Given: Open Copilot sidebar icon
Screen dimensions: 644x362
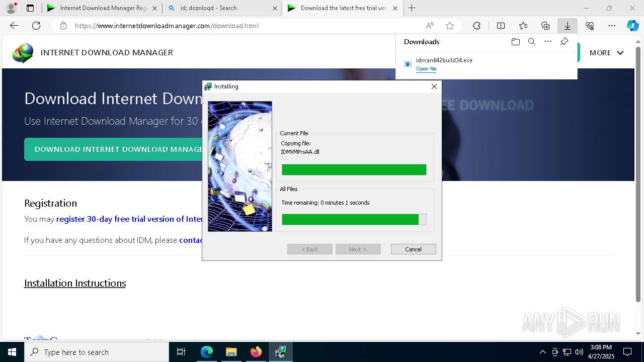Looking at the screenshot, I should pos(633,26).
